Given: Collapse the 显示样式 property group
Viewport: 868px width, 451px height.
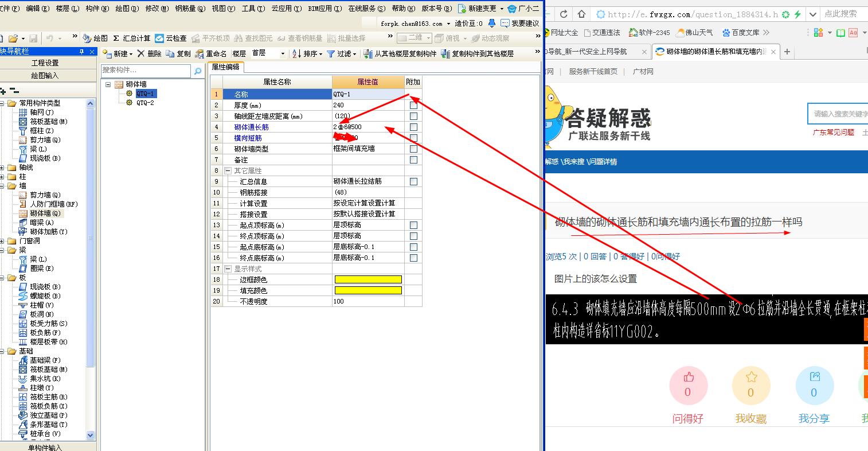Looking at the screenshot, I should (x=228, y=269).
